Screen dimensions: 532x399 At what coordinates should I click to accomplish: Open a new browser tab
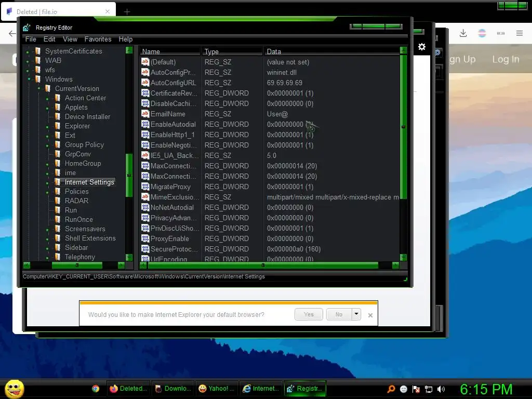[127, 12]
